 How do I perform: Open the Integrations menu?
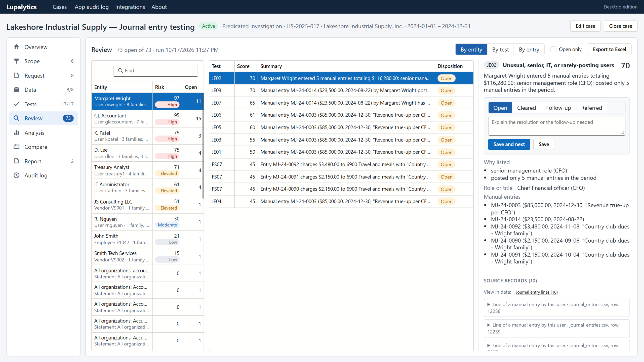[x=130, y=7]
